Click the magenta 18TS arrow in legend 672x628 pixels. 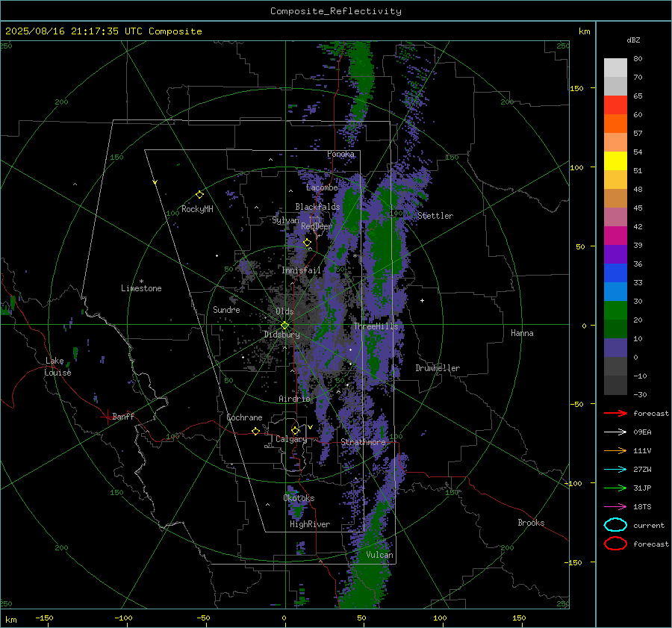615,507
